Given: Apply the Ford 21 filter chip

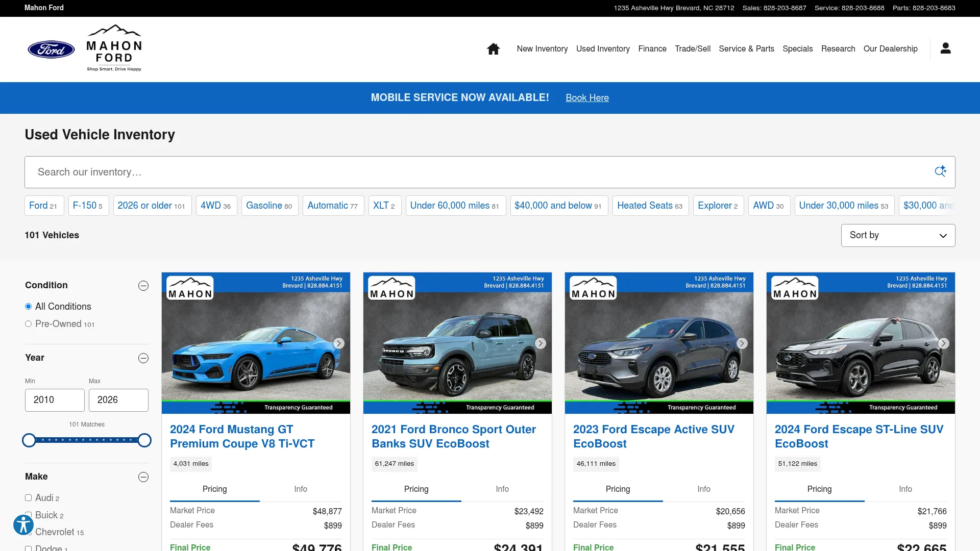Looking at the screenshot, I should 44,206.
